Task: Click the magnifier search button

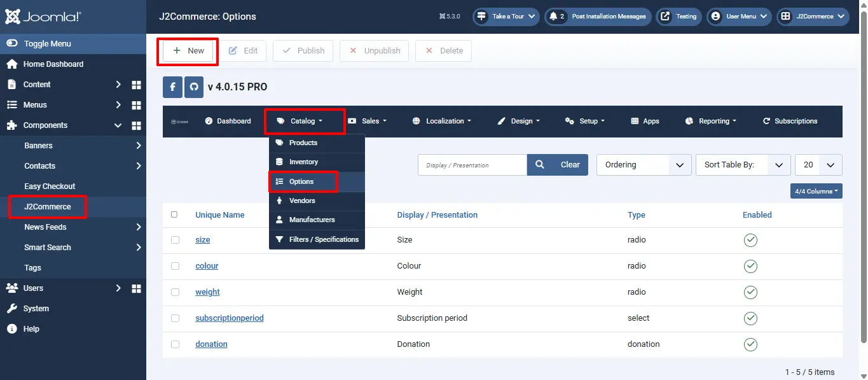Action: coord(540,165)
